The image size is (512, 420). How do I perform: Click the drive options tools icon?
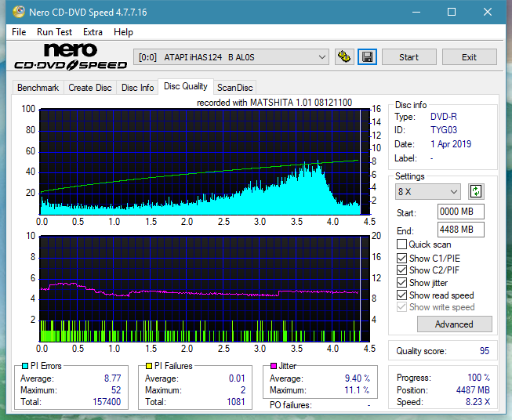pos(344,57)
